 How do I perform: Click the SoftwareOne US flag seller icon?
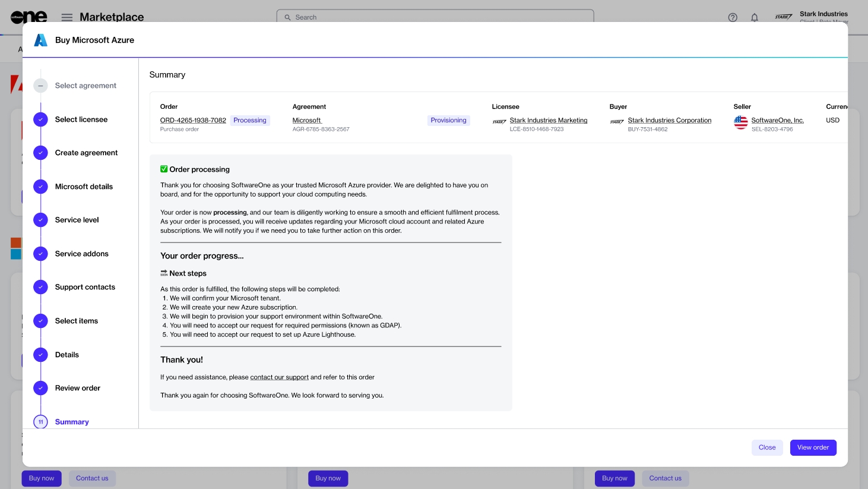pyautogui.click(x=740, y=122)
